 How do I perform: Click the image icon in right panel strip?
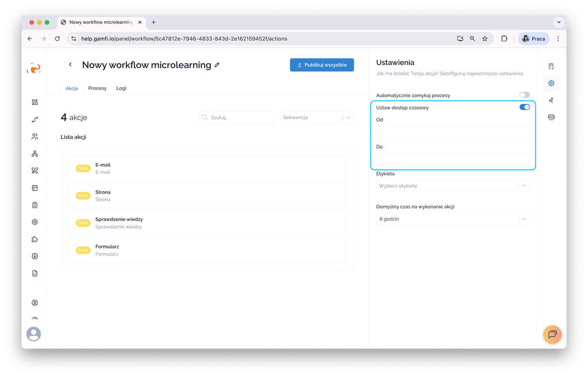coord(551,117)
